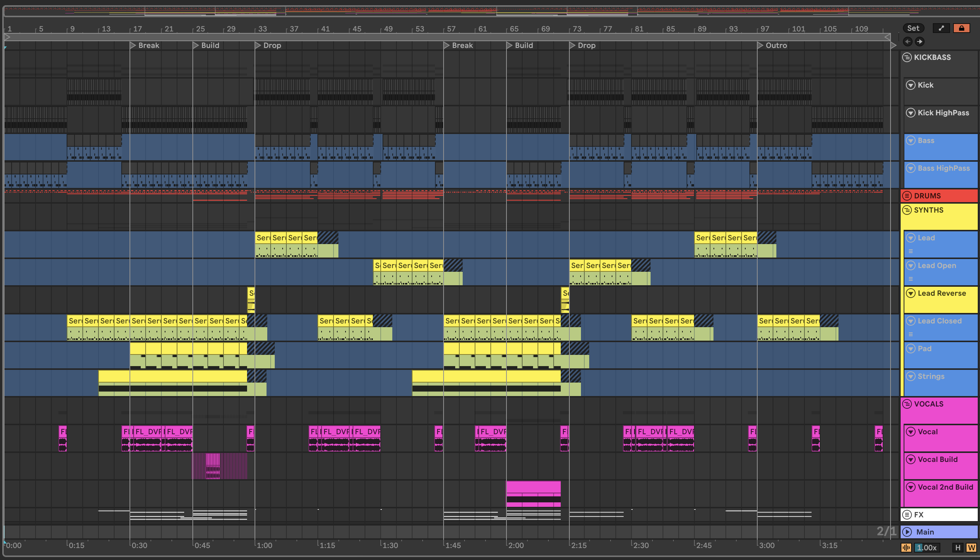Image resolution: width=980 pixels, height=560 pixels.
Task: Select the SYNTHS group track header
Action: [x=939, y=216]
